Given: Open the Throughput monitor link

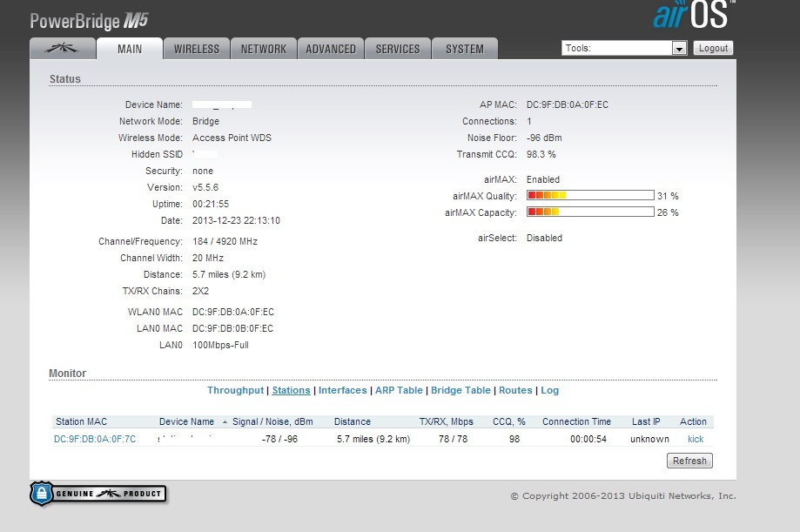Looking at the screenshot, I should [235, 390].
